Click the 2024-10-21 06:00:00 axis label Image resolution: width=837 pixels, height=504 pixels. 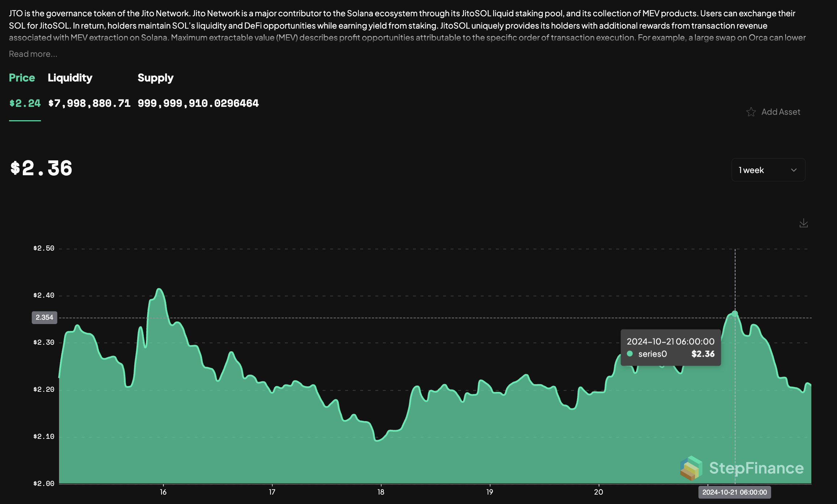[734, 492]
